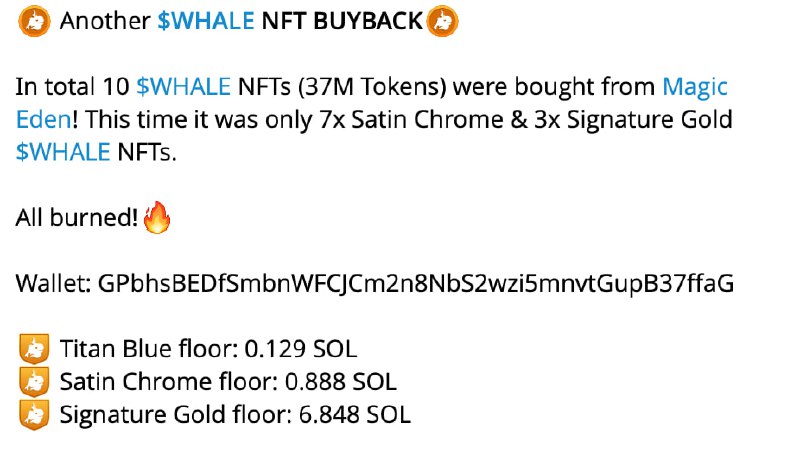
Task: Click the "3x Signature Gold" text
Action: coord(648,121)
